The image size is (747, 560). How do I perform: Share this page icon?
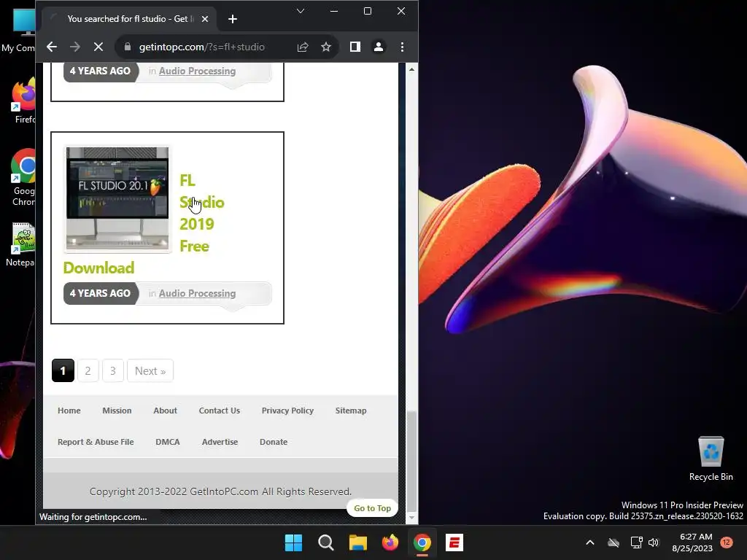coord(303,47)
